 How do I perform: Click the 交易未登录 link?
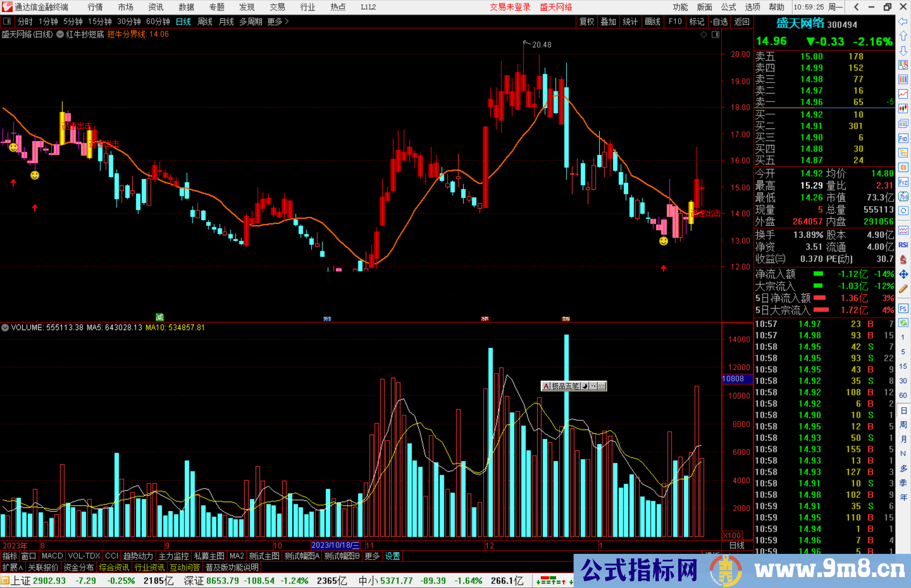(x=510, y=7)
